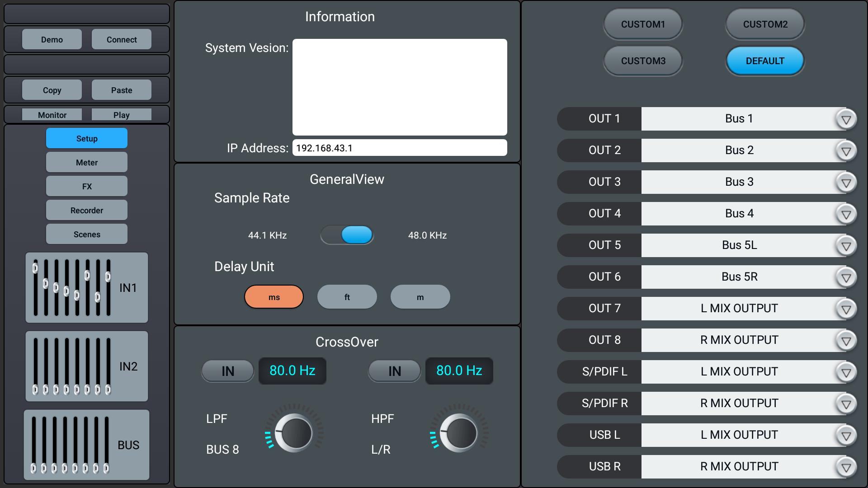Select the CUSTOM2 routing preset
Image resolution: width=868 pixels, height=488 pixels.
pyautogui.click(x=765, y=24)
